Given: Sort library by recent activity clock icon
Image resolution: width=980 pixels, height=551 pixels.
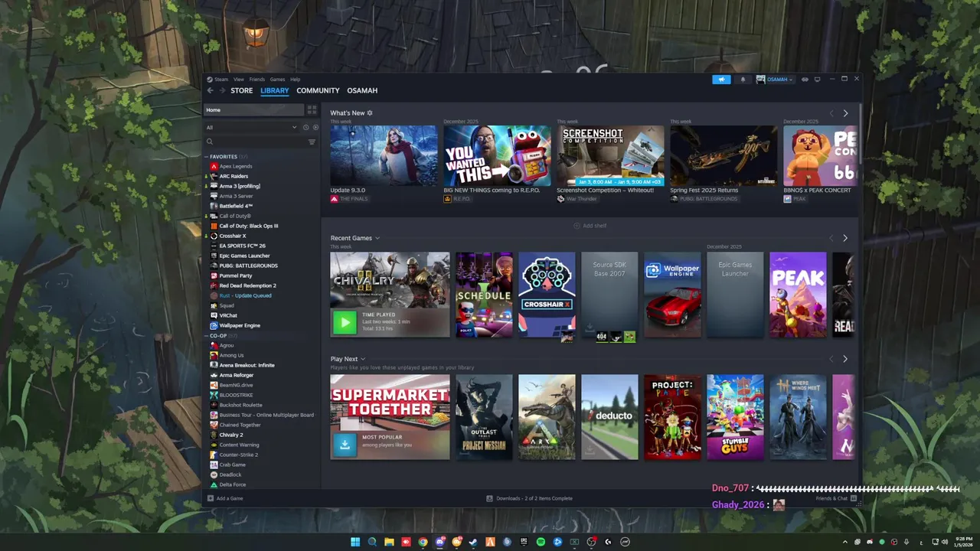Looking at the screenshot, I should click(305, 127).
